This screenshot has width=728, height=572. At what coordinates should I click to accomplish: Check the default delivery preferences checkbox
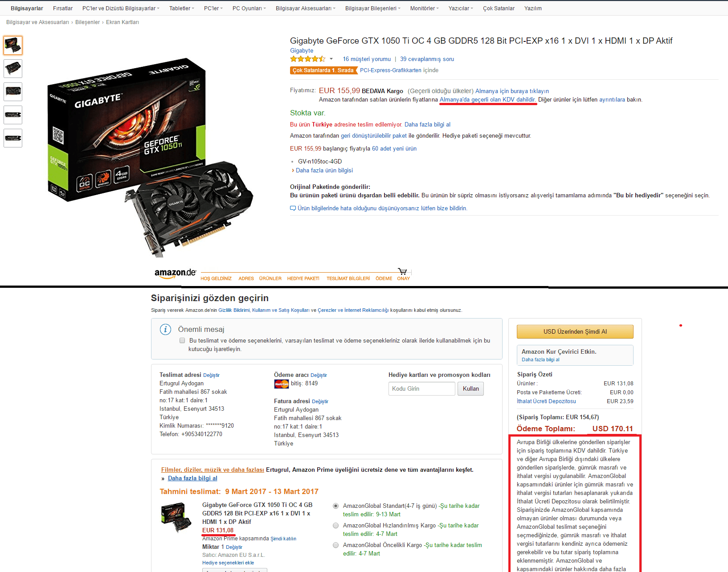182,340
